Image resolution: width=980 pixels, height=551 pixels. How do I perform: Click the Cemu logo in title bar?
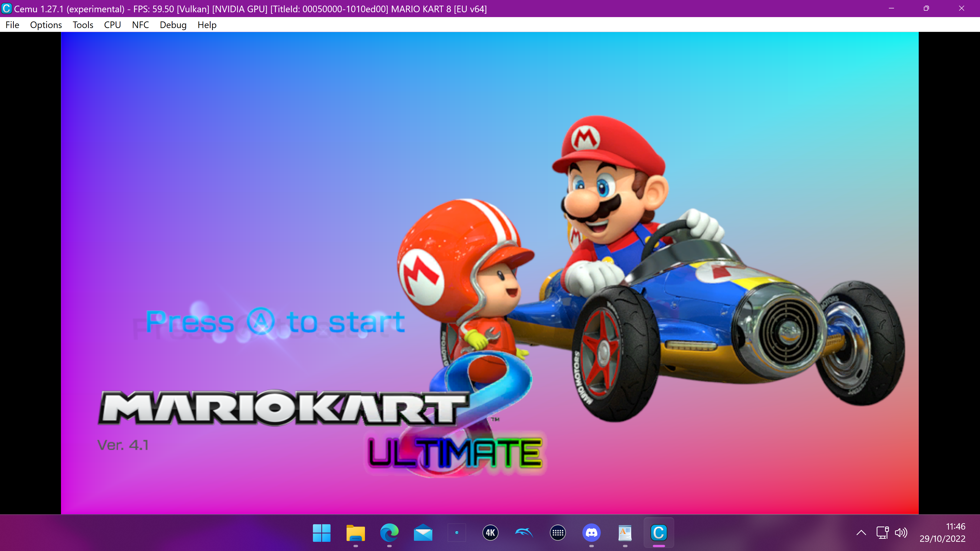(x=6, y=8)
